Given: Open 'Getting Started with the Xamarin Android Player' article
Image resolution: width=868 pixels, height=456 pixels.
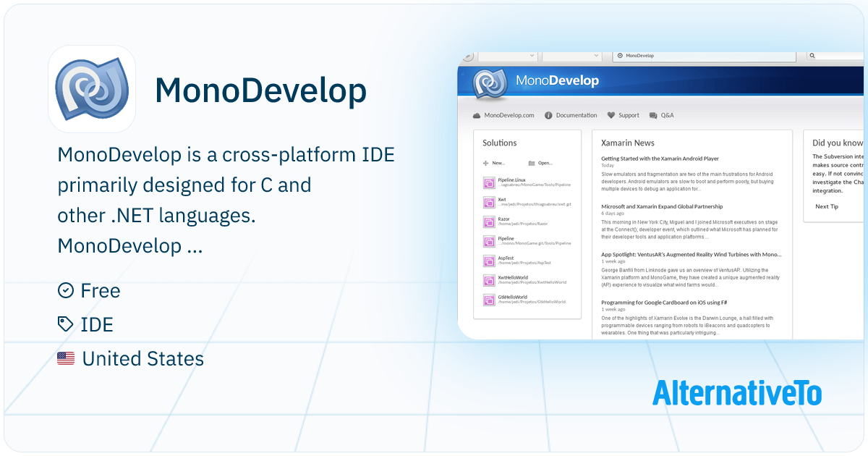Looking at the screenshot, I should pyautogui.click(x=660, y=159).
